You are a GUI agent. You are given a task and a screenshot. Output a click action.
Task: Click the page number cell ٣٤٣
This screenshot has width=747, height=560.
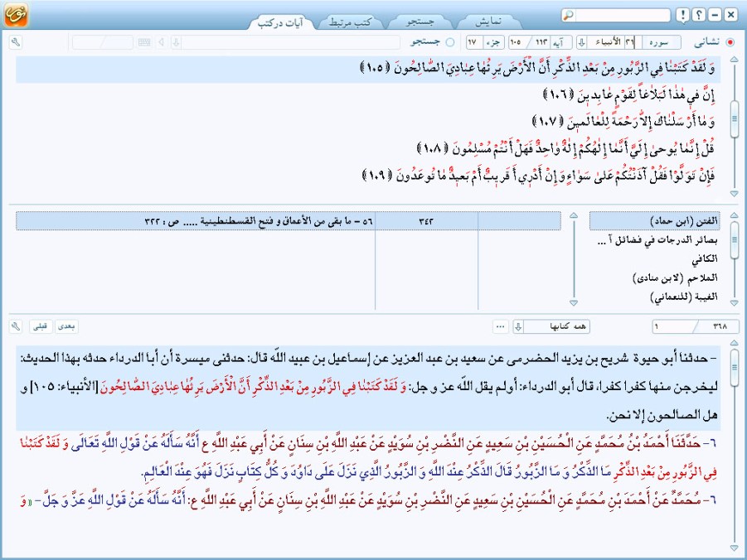point(426,221)
